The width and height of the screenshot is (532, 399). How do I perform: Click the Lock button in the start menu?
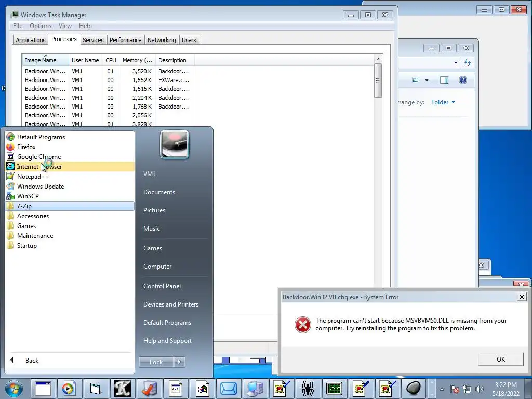click(156, 362)
